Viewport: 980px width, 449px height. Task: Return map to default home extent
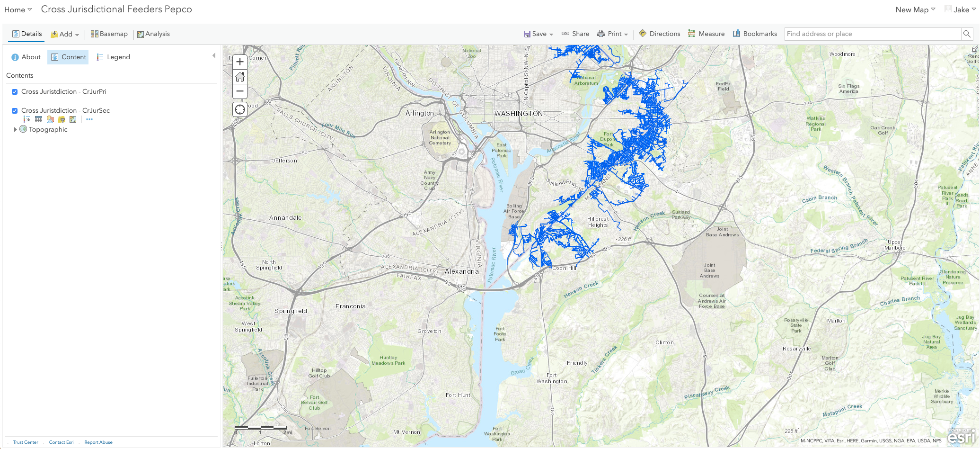240,76
